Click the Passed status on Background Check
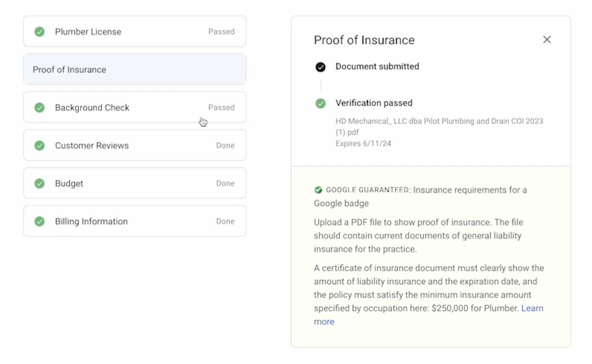Viewport: 592px width, 364px height. 221,108
